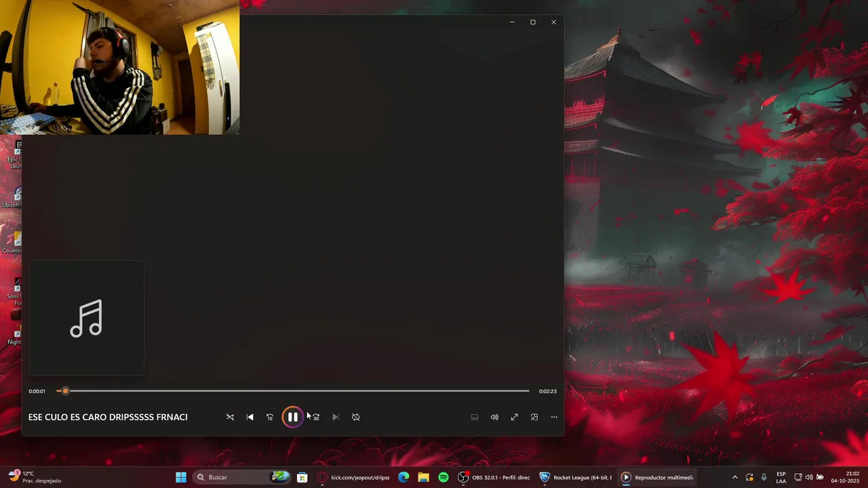Open more options ellipsis menu
This screenshot has height=488, width=868.
click(x=554, y=417)
